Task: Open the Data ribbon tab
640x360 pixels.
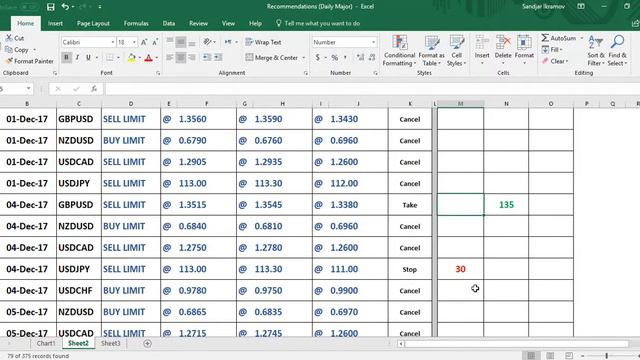Action: click(169, 23)
